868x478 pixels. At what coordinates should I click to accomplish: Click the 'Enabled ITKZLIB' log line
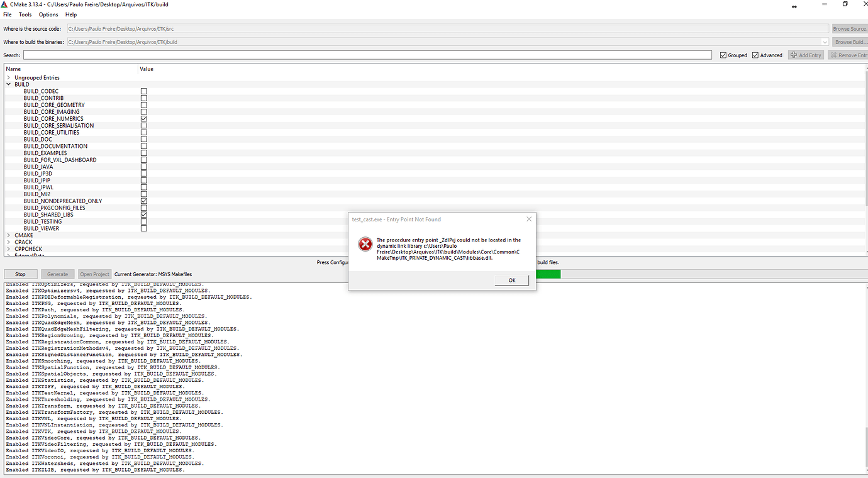click(x=96, y=470)
